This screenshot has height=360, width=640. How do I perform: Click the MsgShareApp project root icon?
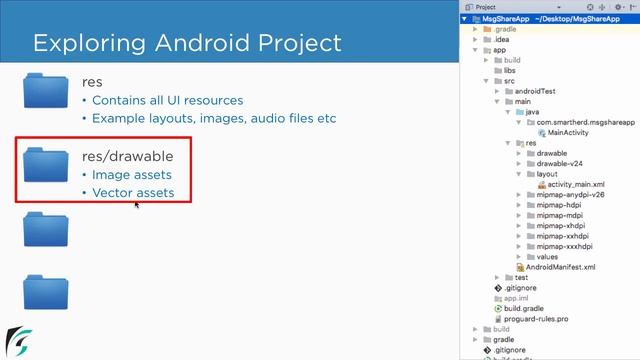tap(476, 19)
